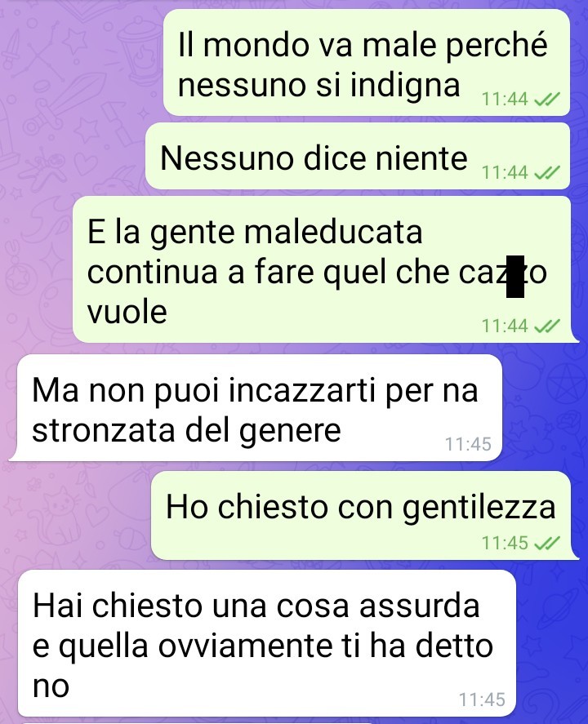588x724 pixels.
Task: Tap the 11:44 timestamp on 'Nessuno dice niente'
Action: pos(505,173)
